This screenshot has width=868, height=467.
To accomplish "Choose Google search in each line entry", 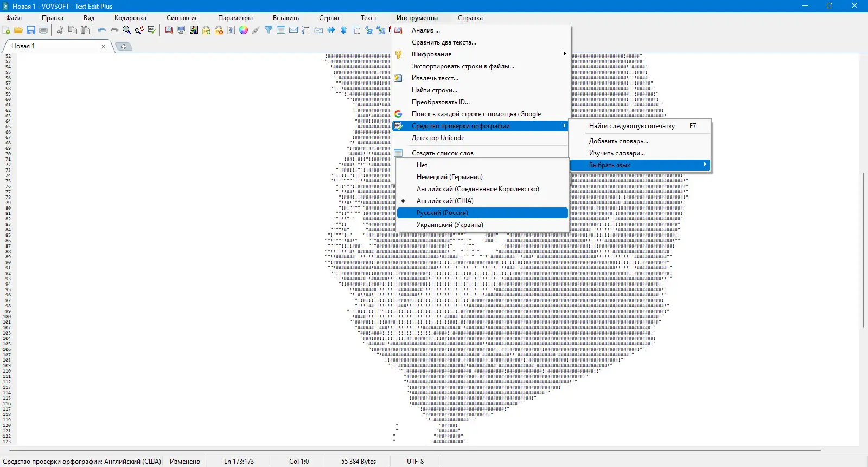I will point(480,114).
